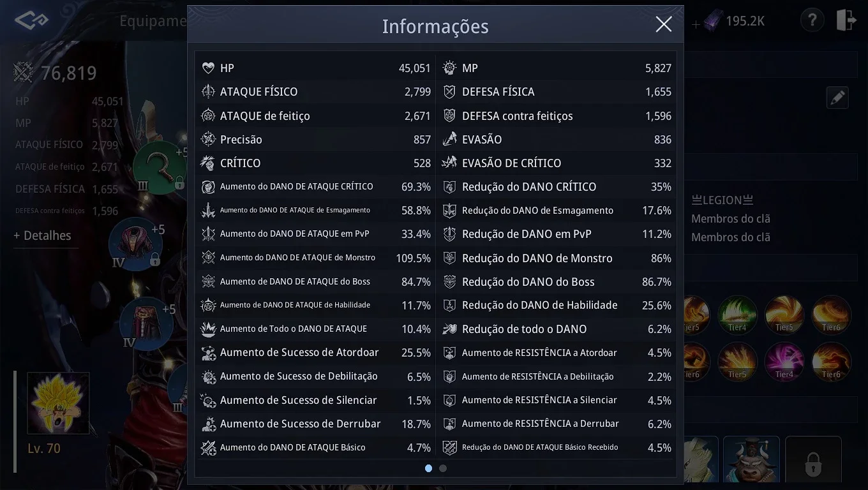
Task: Close the Informações dialog with the X
Action: point(664,24)
